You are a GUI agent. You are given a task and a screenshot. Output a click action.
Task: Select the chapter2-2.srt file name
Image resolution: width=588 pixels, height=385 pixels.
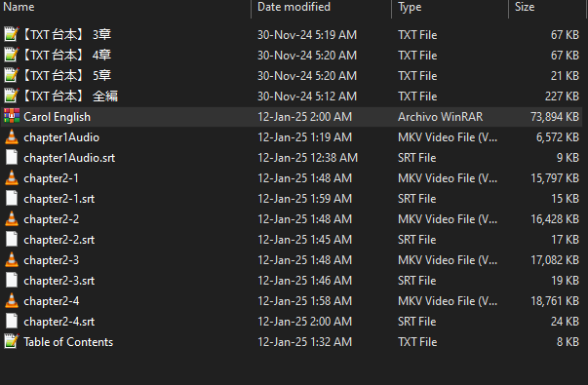(59, 240)
